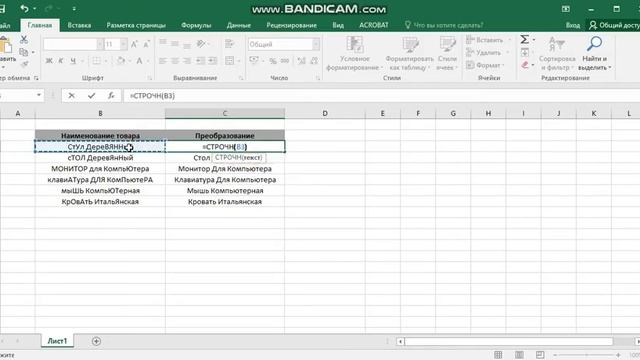The height and width of the screenshot is (360, 640).
Task: Open 'Сортировка и фильтр' menu
Action: point(557,53)
